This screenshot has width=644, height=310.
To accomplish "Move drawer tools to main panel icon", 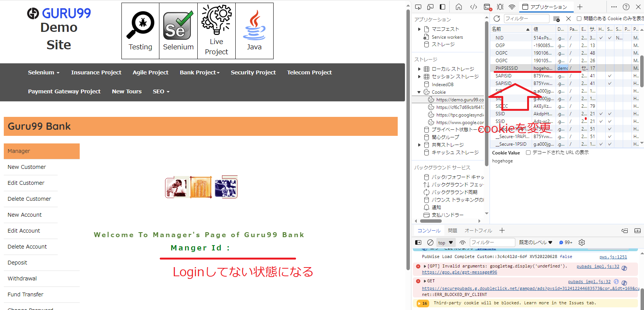I will tap(625, 230).
